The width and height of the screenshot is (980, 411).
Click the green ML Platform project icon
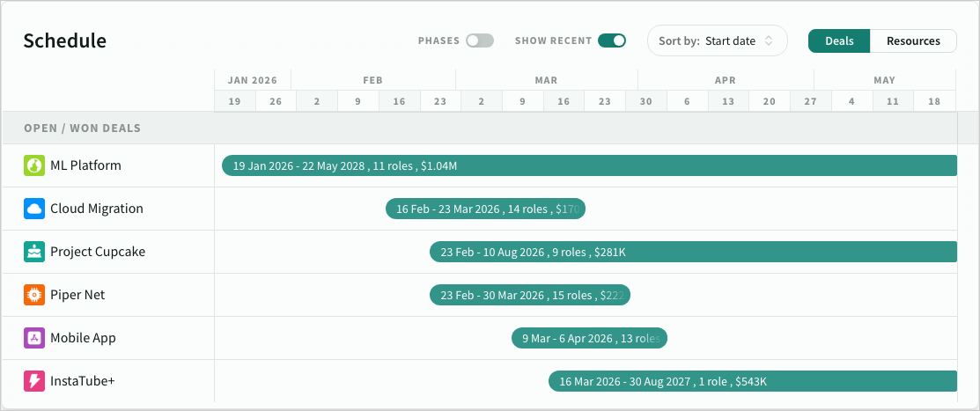pyautogui.click(x=34, y=165)
